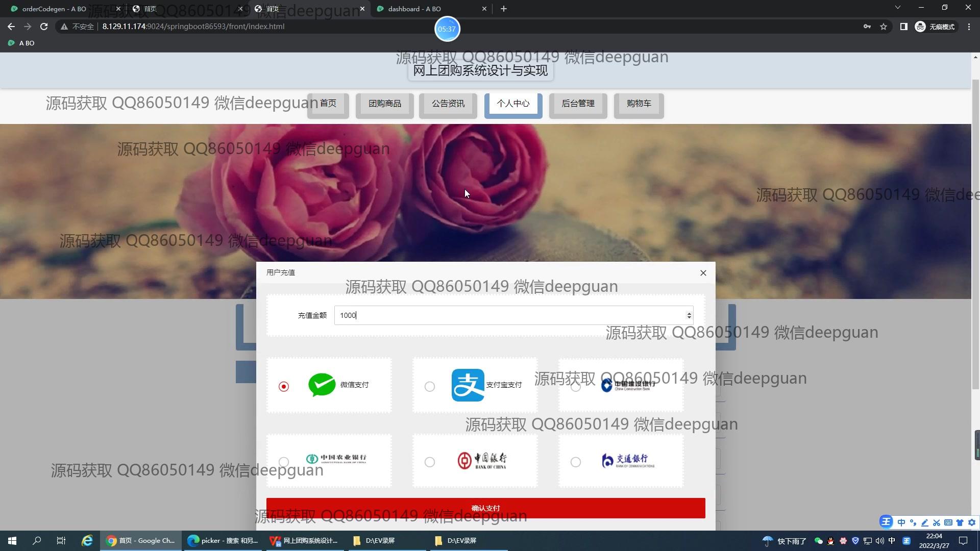Open the browser tab search dropdown chevron

click(897, 8)
